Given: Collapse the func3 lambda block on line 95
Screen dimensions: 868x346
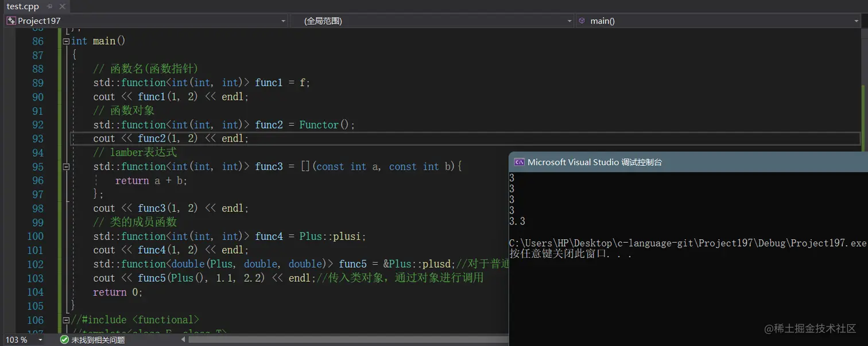Looking at the screenshot, I should (x=66, y=166).
